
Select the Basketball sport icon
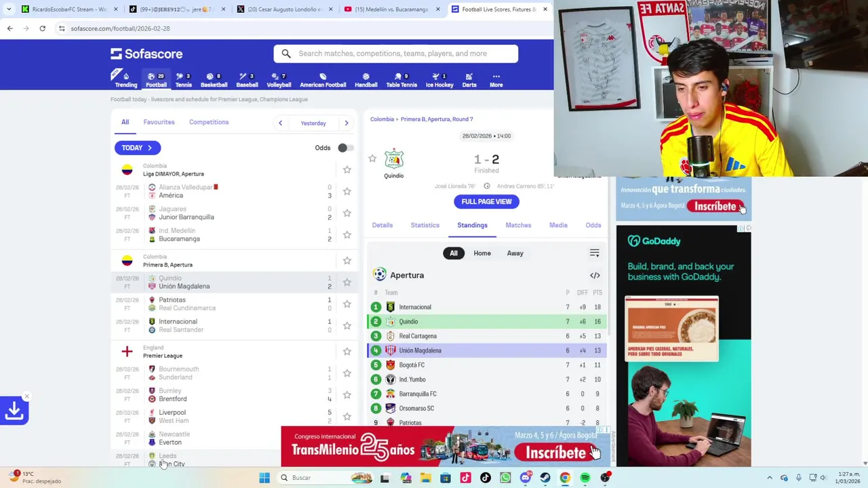click(214, 80)
